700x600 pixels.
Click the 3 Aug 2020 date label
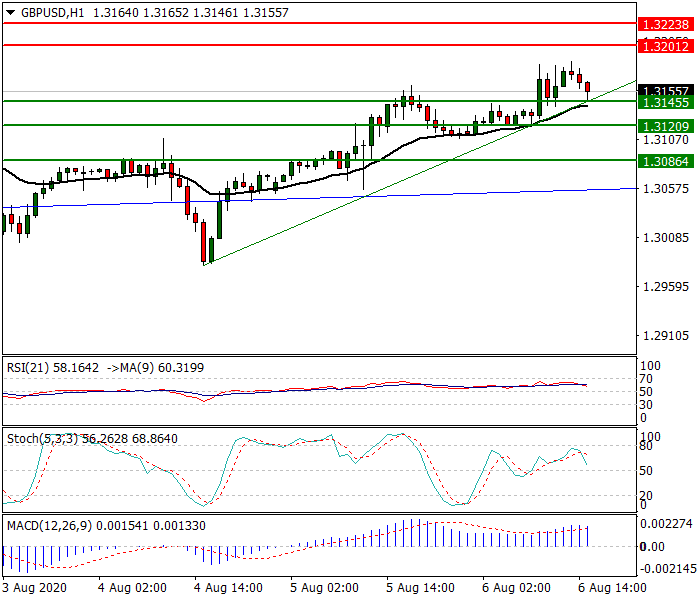coord(34,588)
